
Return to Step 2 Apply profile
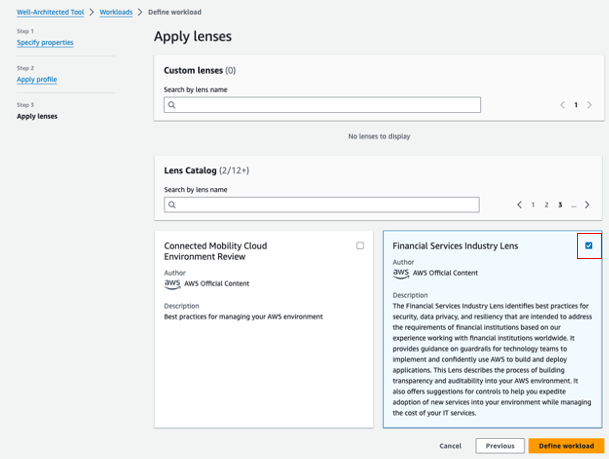37,79
